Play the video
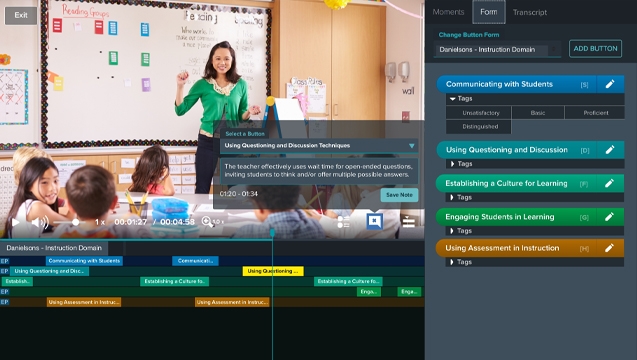This screenshot has height=360, width=637. tap(15, 222)
